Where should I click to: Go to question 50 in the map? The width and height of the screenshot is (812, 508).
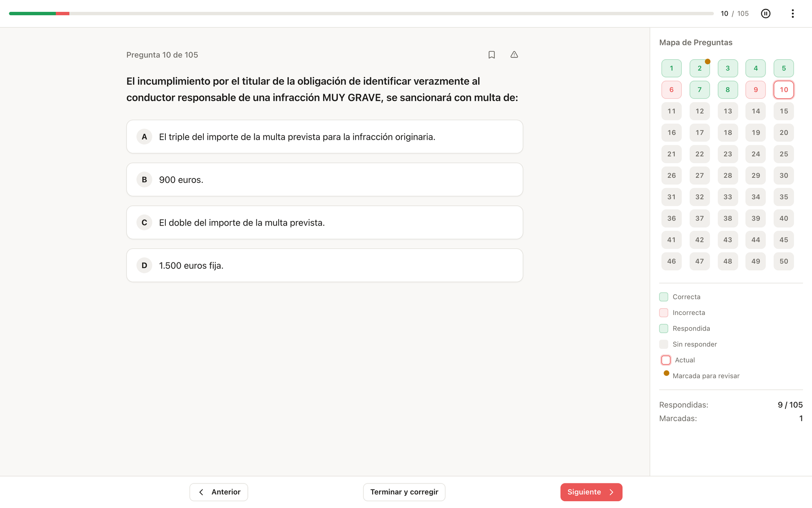[784, 261]
